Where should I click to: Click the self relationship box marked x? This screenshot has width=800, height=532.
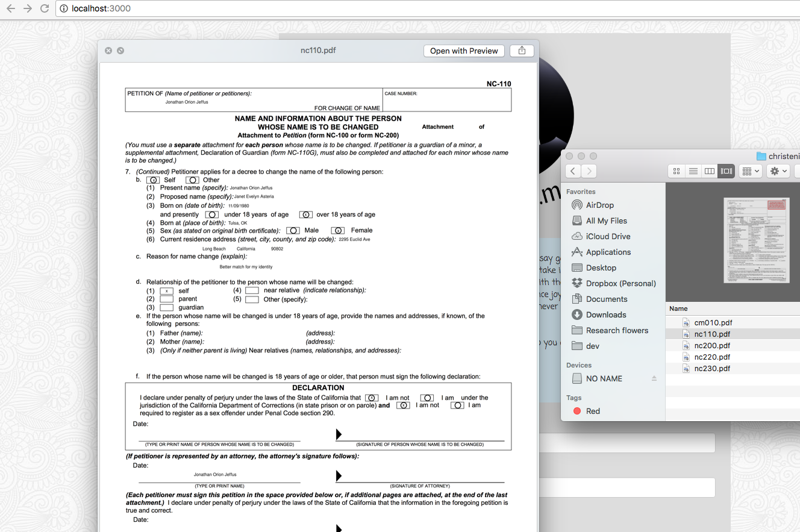point(166,291)
